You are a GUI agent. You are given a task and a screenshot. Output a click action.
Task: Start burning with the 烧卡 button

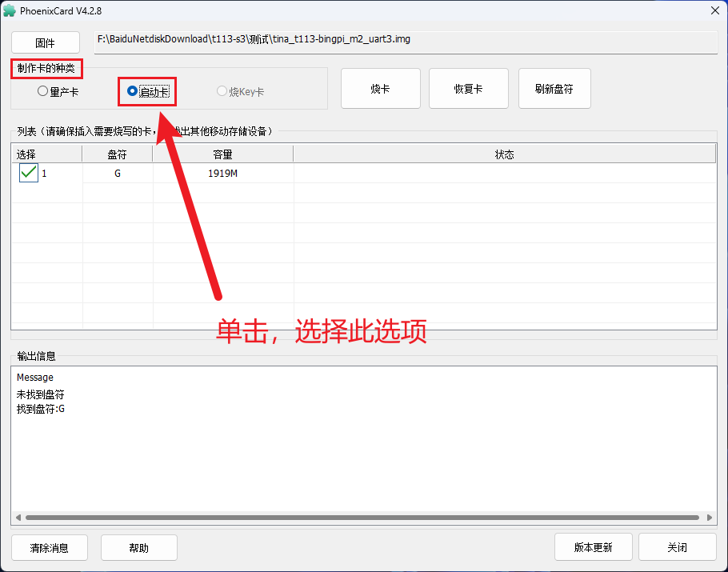pyautogui.click(x=380, y=89)
